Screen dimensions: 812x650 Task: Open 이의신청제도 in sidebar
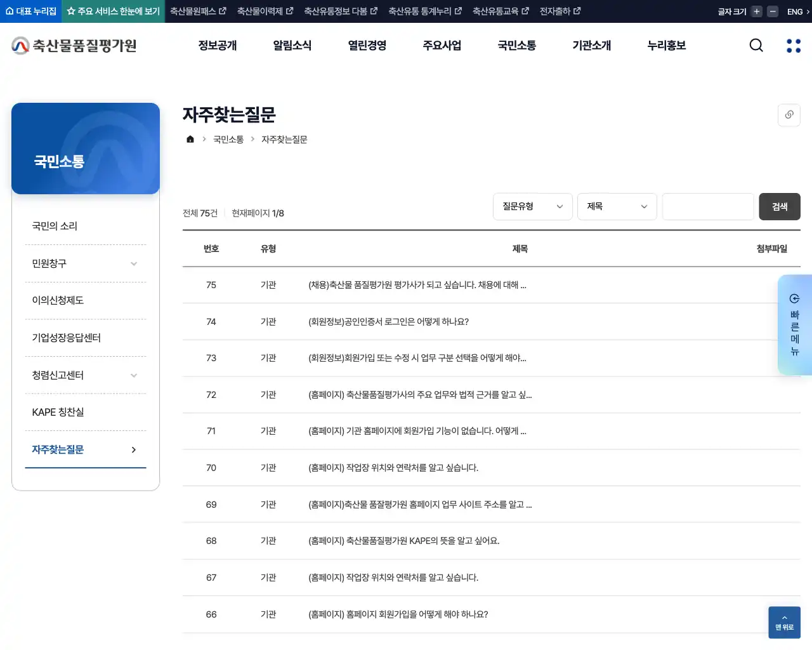86,300
